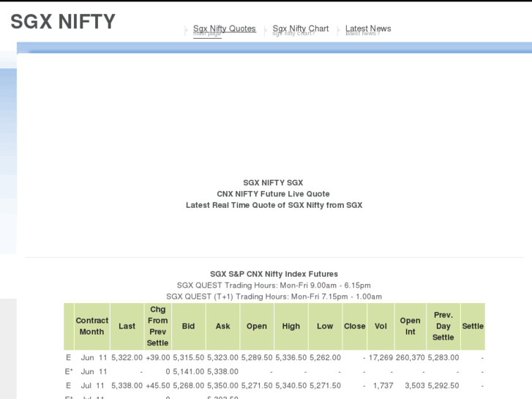This screenshot has width=532, height=399.
Task: Select the bid value 5,315.50
Action: (x=189, y=357)
